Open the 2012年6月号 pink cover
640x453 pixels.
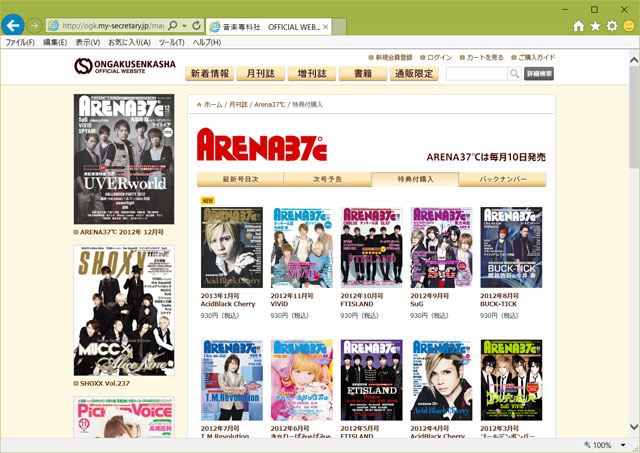tap(302, 380)
